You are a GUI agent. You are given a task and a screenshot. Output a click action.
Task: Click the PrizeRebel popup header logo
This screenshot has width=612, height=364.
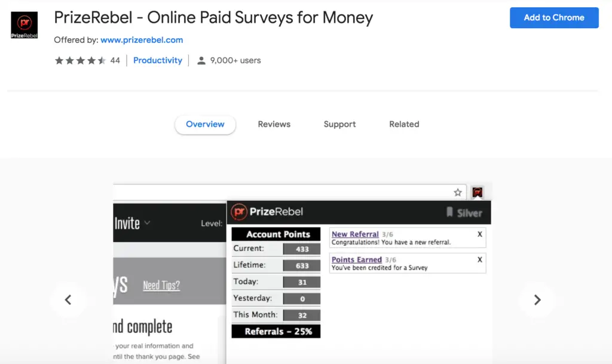(x=267, y=212)
